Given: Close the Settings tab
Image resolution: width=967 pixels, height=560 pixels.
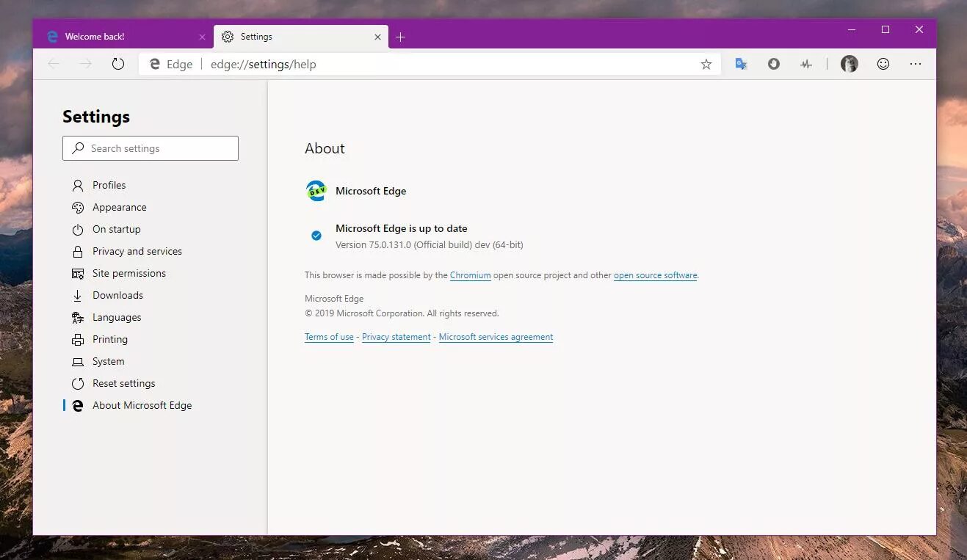Looking at the screenshot, I should click(x=378, y=37).
